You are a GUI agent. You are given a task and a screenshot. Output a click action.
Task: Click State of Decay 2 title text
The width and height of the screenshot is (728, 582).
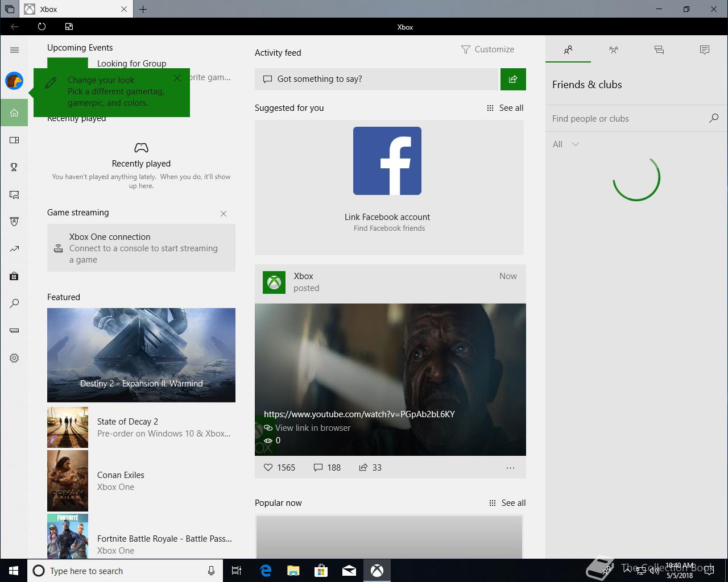[x=127, y=422]
